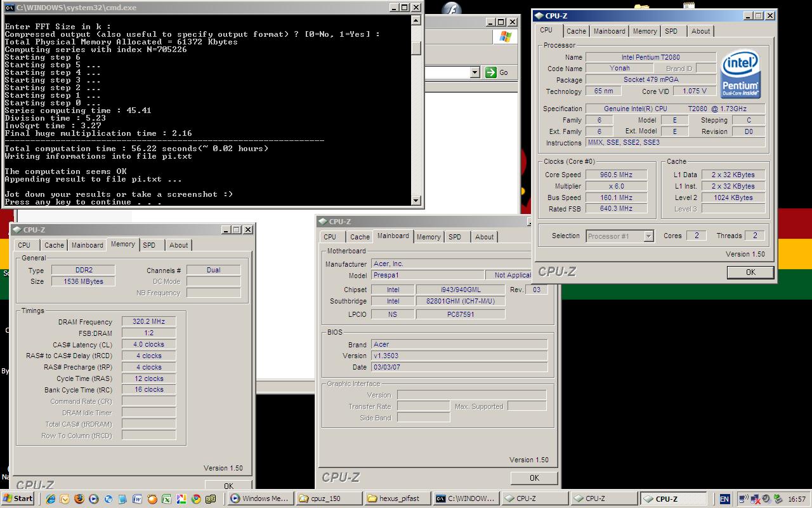Click OK in the CPU-Z Memory window

pos(228,486)
